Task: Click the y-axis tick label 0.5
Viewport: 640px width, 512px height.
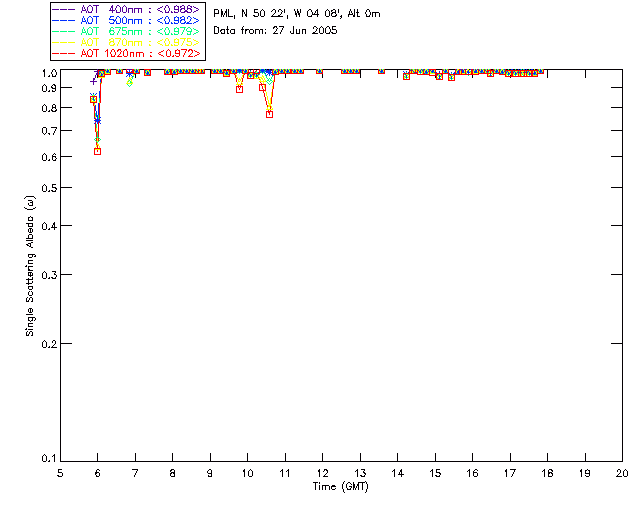Action: click(49, 188)
